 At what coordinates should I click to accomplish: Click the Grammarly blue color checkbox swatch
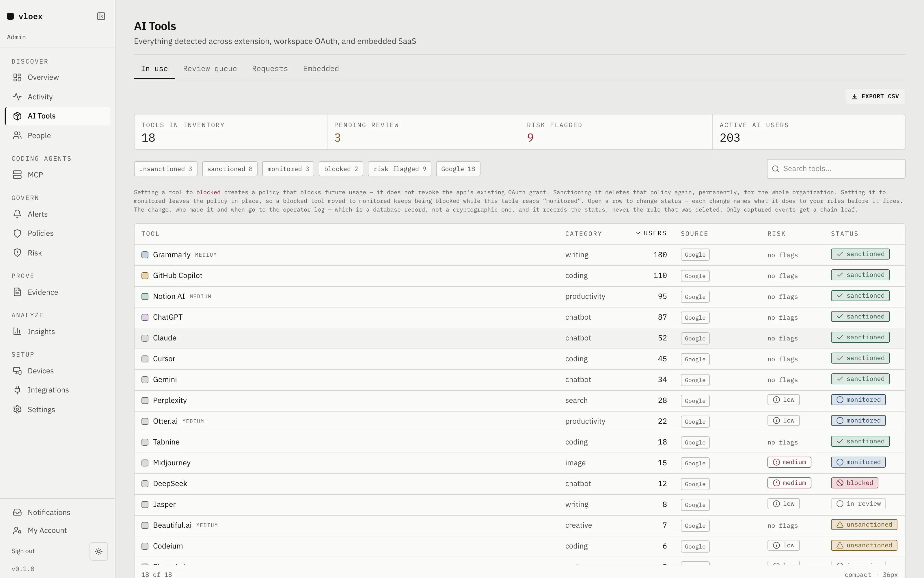click(x=145, y=255)
